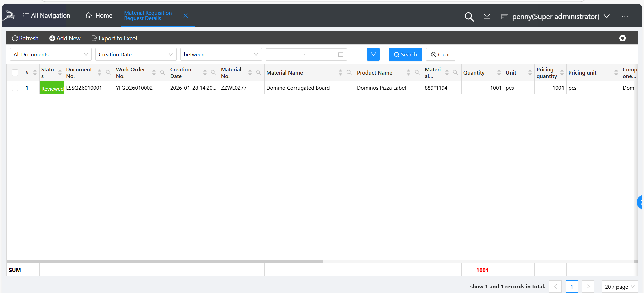Open the All Navigation menu

click(x=47, y=15)
